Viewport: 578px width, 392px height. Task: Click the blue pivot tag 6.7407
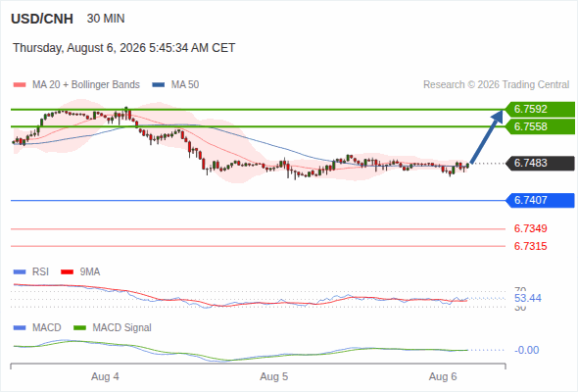point(540,200)
